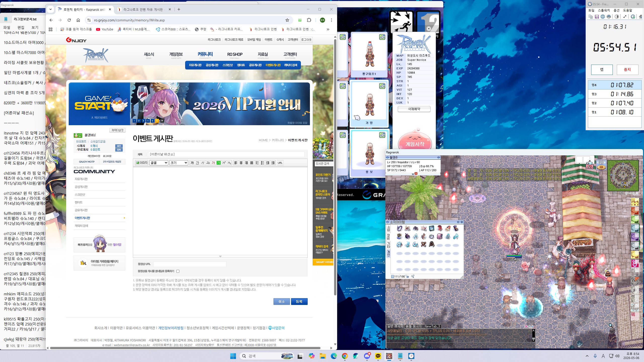Cancel the post with the 취소 button
This screenshot has width=644, height=362.
pyautogui.click(x=281, y=301)
